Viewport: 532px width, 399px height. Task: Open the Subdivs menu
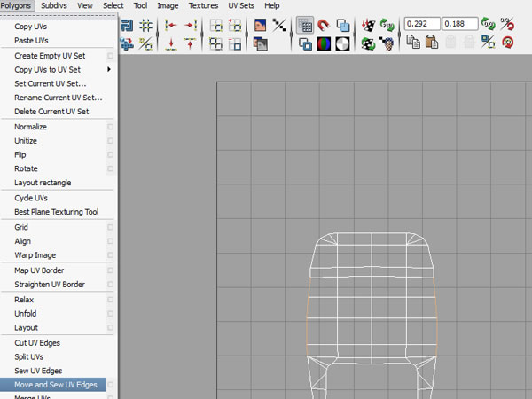[54, 5]
